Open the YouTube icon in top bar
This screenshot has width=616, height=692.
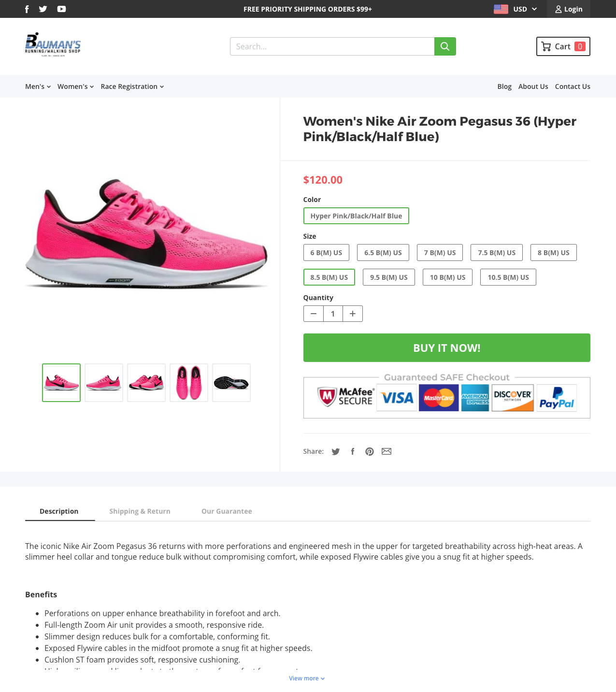tap(61, 9)
